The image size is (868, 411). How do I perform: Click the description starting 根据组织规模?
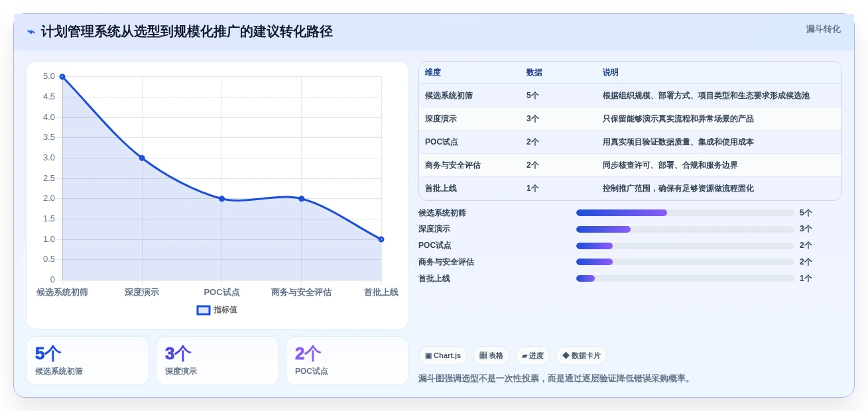point(706,95)
